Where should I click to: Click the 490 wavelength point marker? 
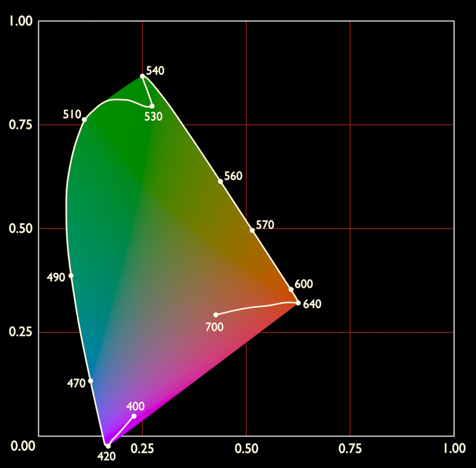[71, 276]
